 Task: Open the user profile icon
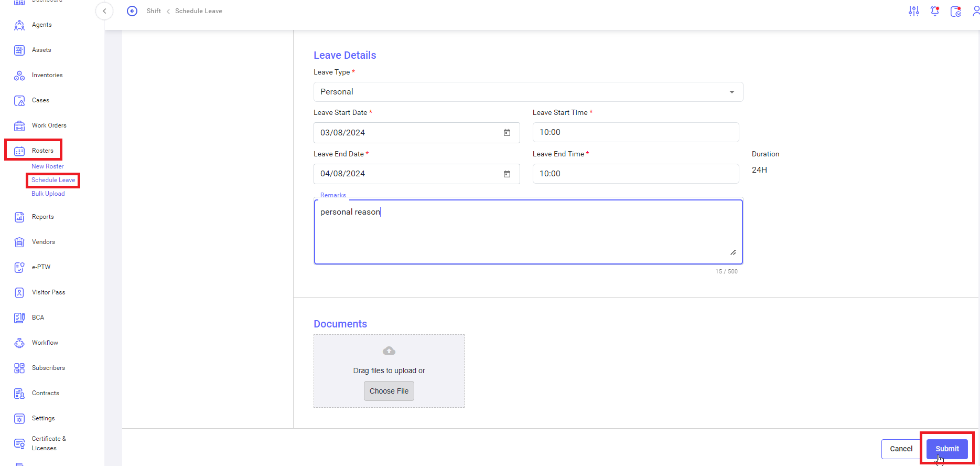976,11
